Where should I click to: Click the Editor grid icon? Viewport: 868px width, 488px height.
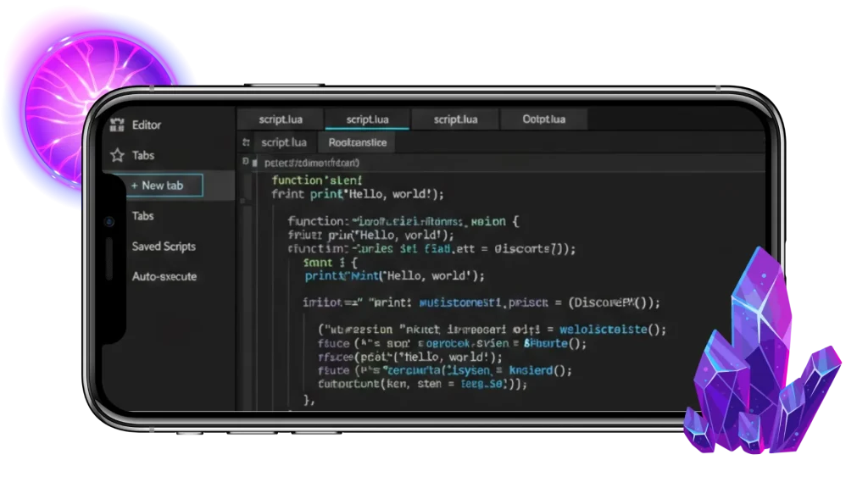[x=119, y=125]
